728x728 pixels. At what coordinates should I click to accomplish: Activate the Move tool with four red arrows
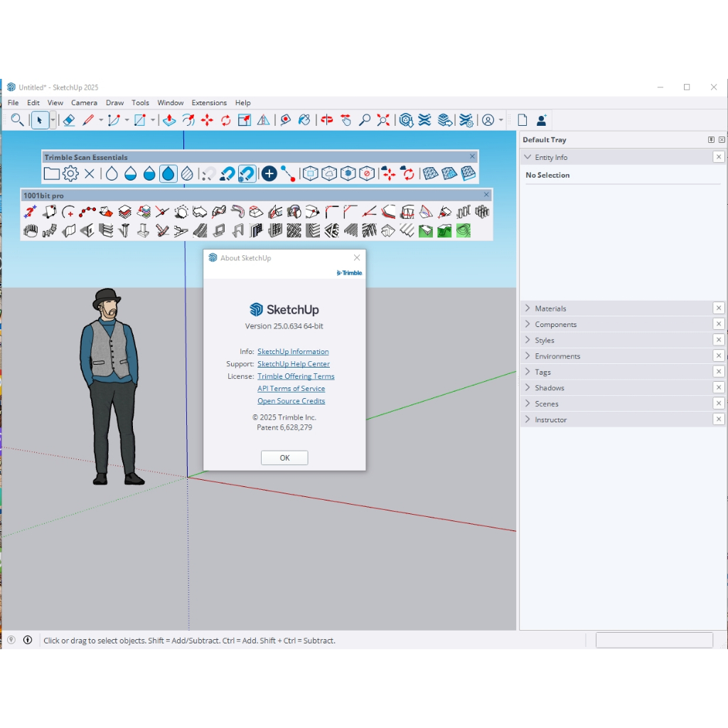pos(207,120)
